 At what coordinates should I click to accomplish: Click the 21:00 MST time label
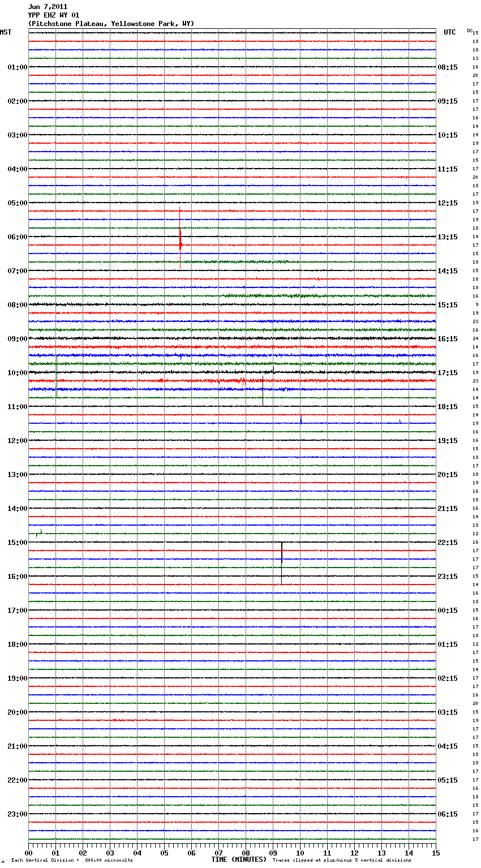click(18, 746)
